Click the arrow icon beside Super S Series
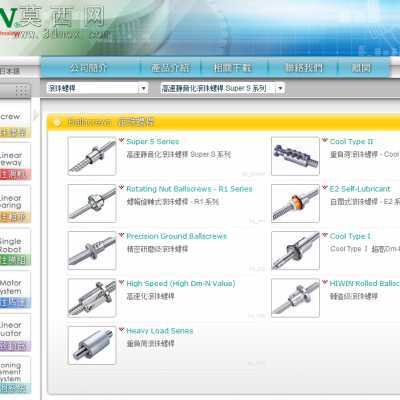The image size is (400, 400). (x=121, y=140)
